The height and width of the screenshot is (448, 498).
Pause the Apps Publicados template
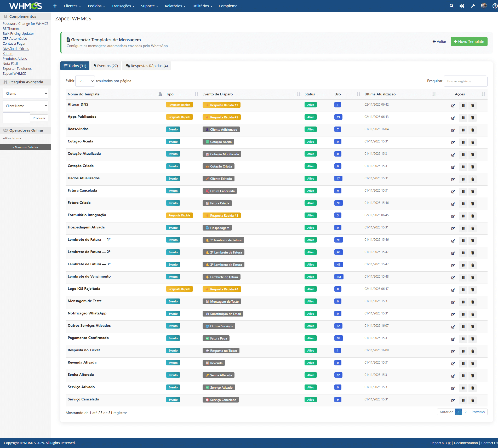463,118
